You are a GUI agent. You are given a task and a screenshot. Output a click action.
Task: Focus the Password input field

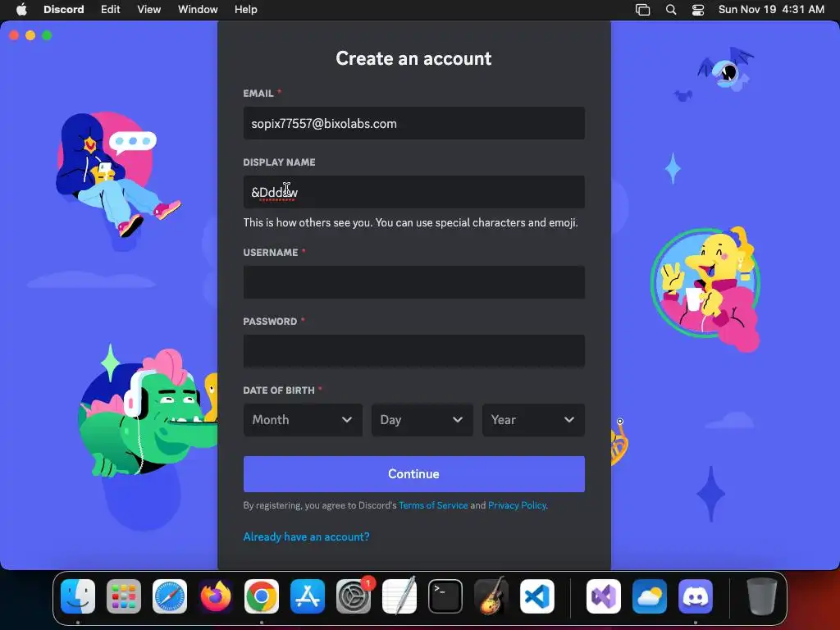[x=414, y=351]
